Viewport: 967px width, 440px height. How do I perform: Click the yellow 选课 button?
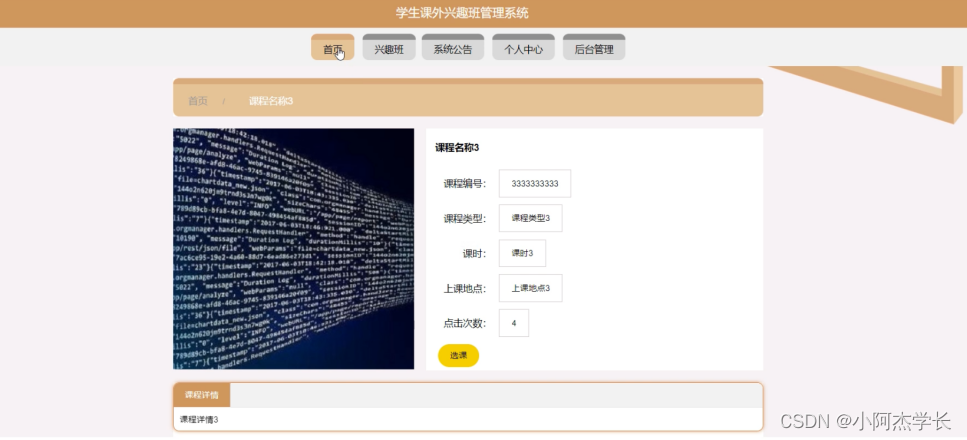pyautogui.click(x=458, y=355)
